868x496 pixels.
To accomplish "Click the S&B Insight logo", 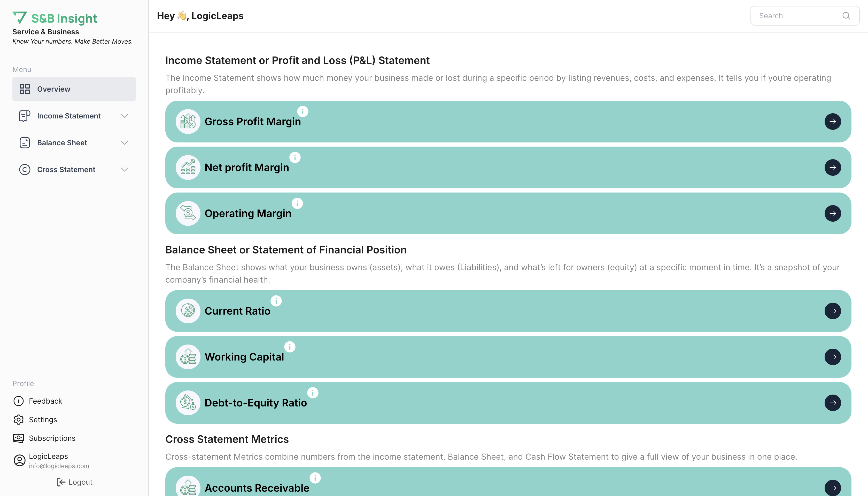I will (55, 18).
